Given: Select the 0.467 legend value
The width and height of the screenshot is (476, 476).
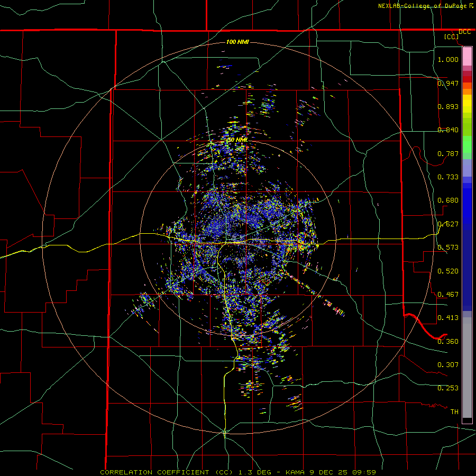Looking at the screenshot, I should pos(448,295).
